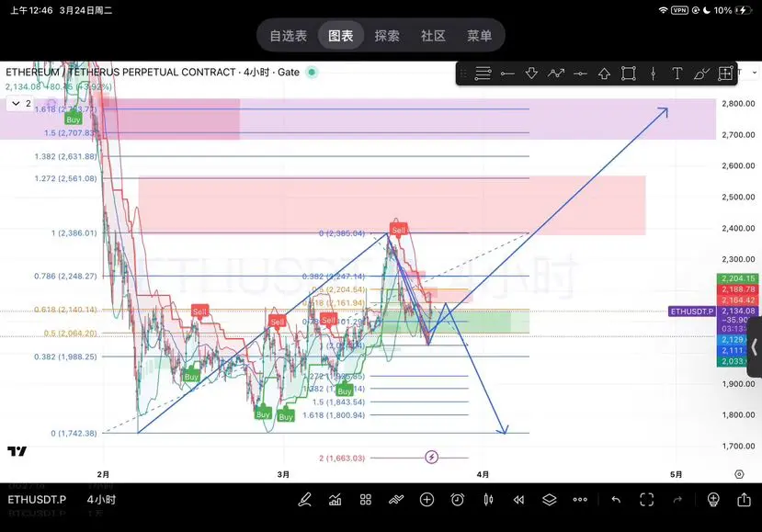Tap the battery 10% indicator
This screenshot has width=762, height=532.
(733, 10)
